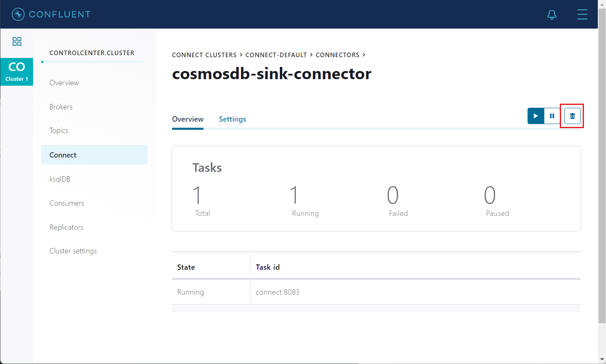Switch to the Settings tab
Image resolution: width=606 pixels, height=364 pixels.
(x=233, y=119)
